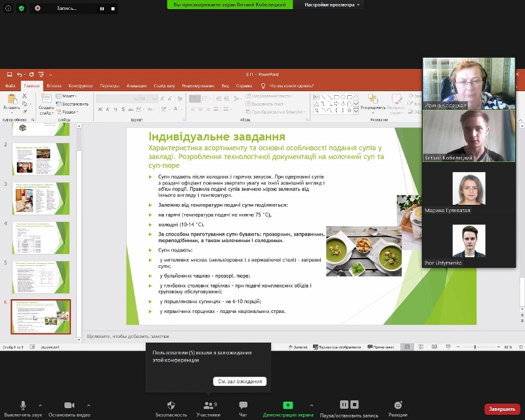Click the Increase font size icon
This screenshot has width=525, height=420.
click(x=162, y=99)
